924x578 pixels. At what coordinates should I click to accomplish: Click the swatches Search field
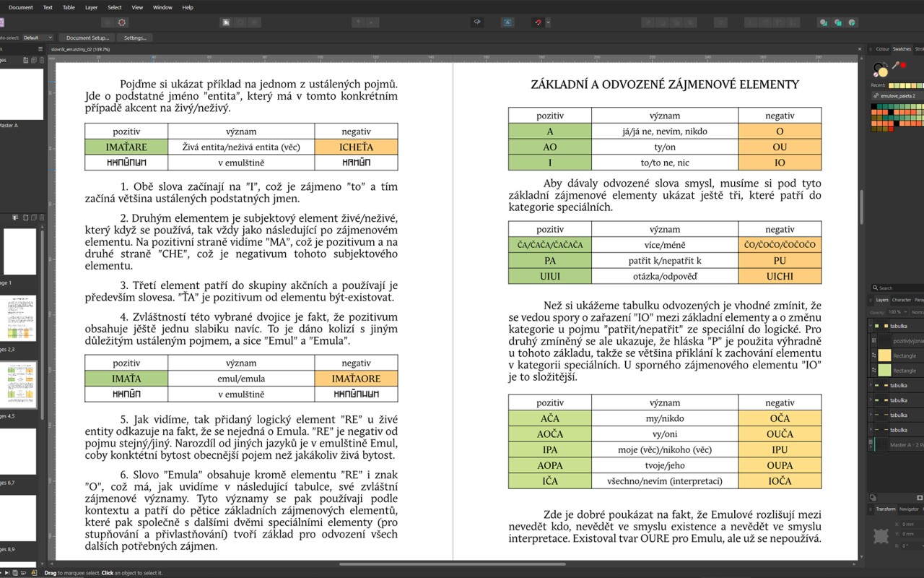point(897,288)
